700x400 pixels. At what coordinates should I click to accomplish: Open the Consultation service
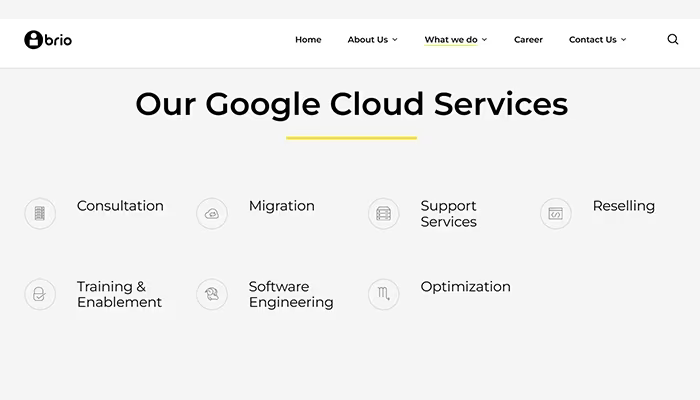(120, 206)
